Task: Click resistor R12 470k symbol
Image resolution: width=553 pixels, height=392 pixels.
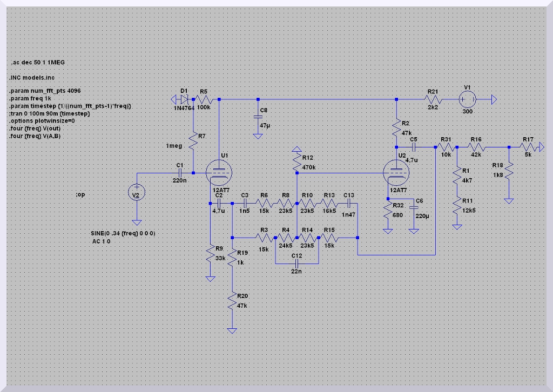Action: [296, 160]
